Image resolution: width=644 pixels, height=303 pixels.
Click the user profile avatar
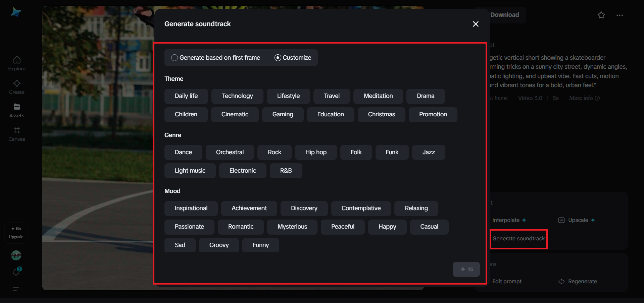[16, 255]
